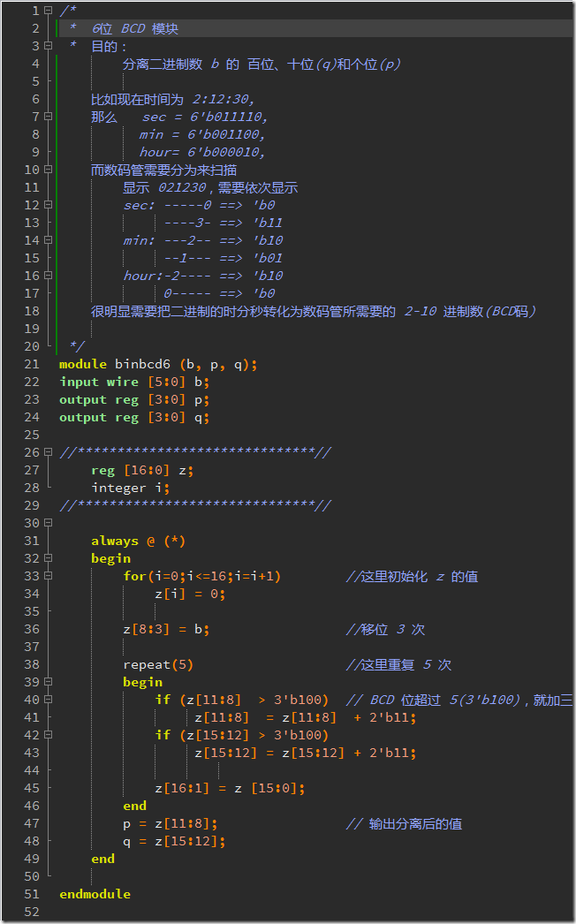The height and width of the screenshot is (924, 576).
Task: Click the 'endmodule' keyword
Action: coord(95,895)
